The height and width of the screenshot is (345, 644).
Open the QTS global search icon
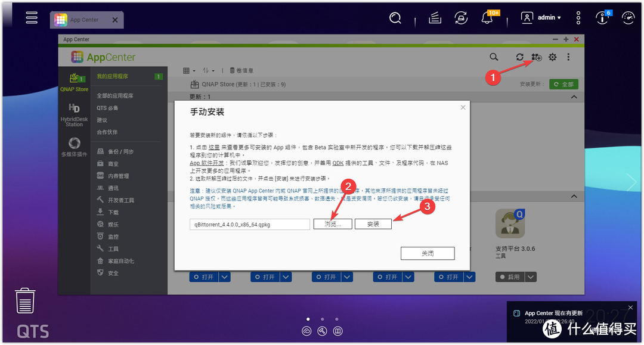coord(395,18)
